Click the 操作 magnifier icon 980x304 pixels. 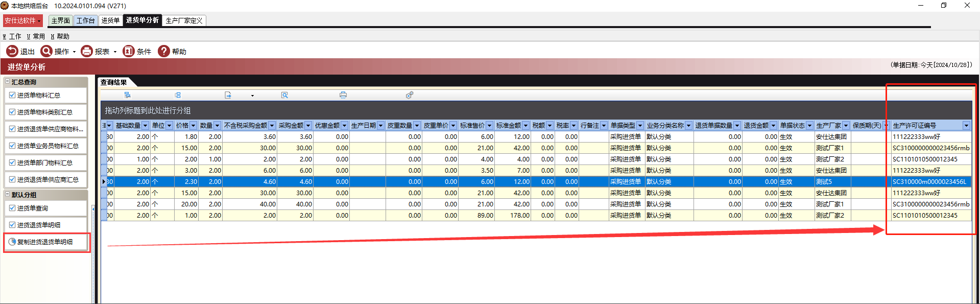(x=46, y=51)
